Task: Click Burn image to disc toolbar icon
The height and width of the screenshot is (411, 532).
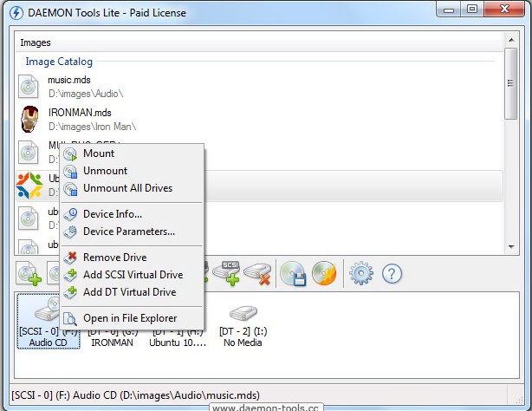Action: click(x=324, y=273)
